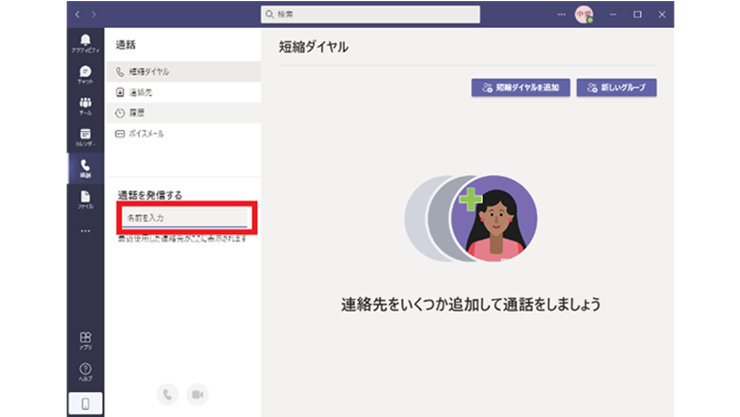Start an audio call with the phone button
Screen dimensions: 740x417
click(167, 394)
